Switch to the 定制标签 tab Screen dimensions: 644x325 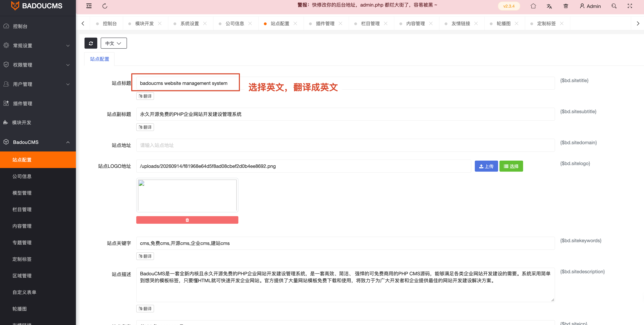click(x=546, y=23)
